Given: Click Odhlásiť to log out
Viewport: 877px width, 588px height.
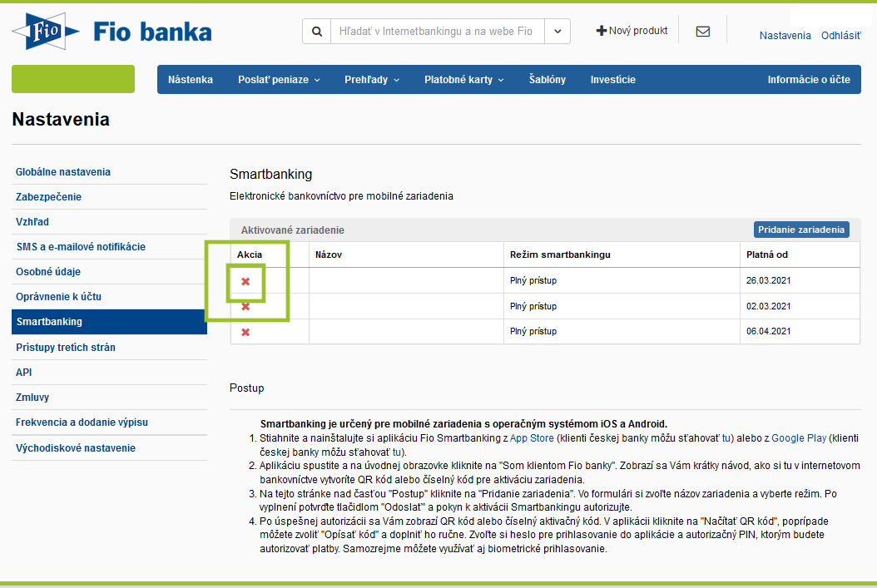Looking at the screenshot, I should pyautogui.click(x=840, y=36).
